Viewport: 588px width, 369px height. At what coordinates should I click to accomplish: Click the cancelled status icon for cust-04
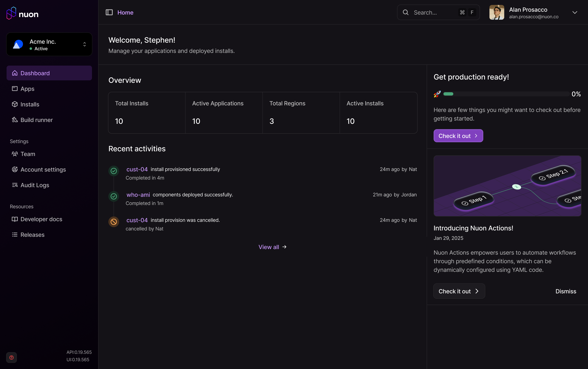coord(114,222)
